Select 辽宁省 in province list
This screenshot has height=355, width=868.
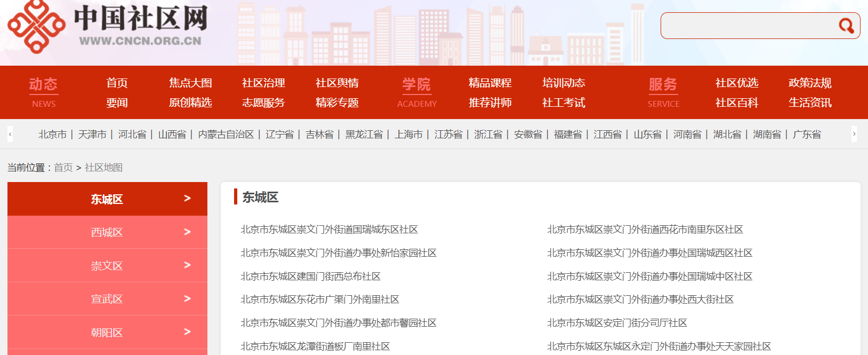[280, 135]
